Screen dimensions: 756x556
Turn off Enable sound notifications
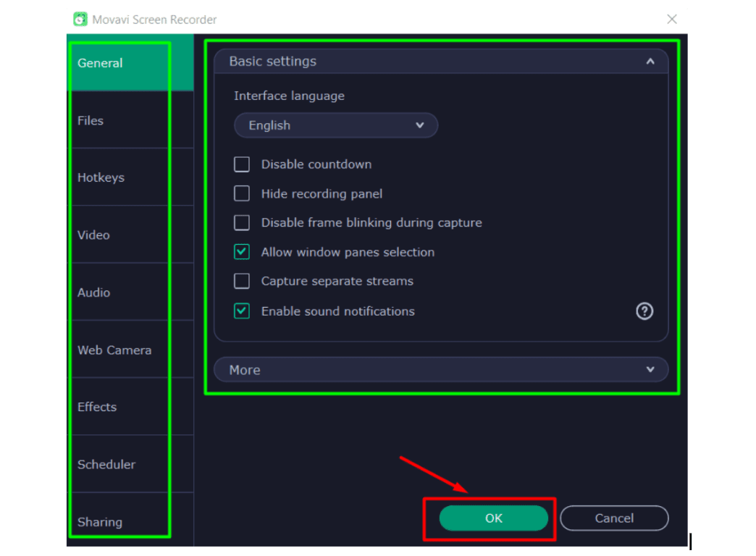[242, 311]
